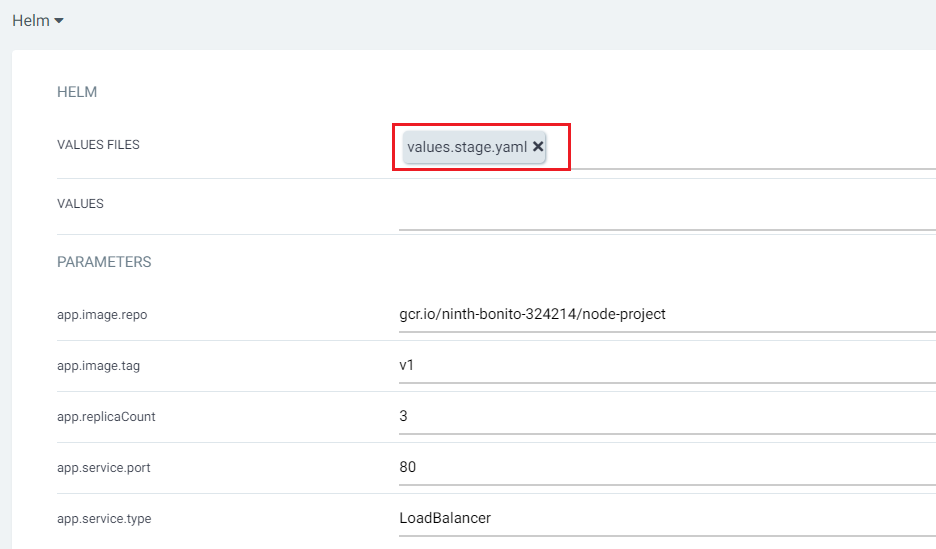This screenshot has width=936, height=549.
Task: Select the values.stage.yaml chip text
Action: click(x=466, y=147)
